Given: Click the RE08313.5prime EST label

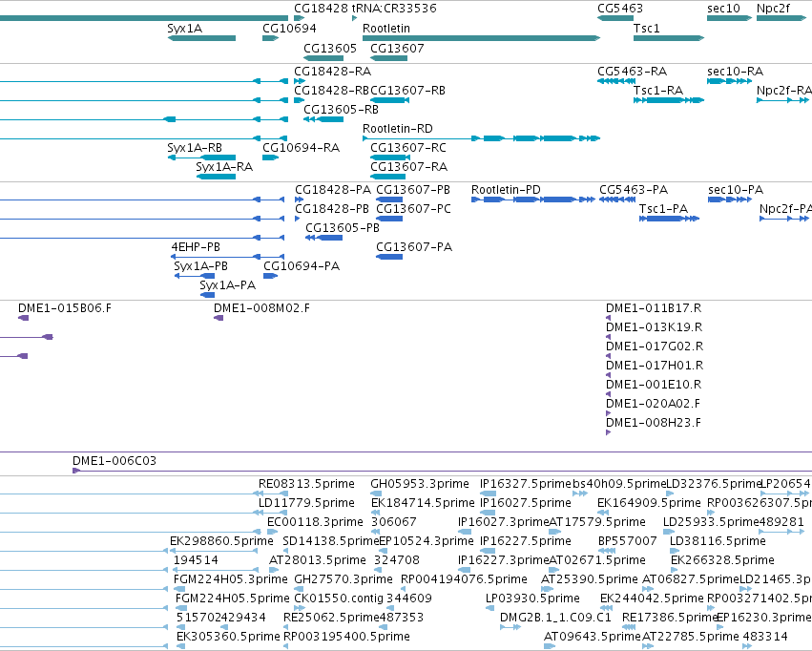Looking at the screenshot, I should [306, 484].
